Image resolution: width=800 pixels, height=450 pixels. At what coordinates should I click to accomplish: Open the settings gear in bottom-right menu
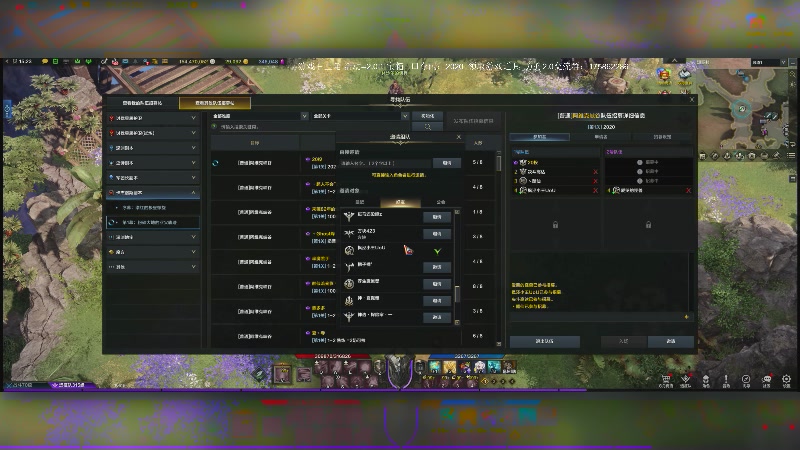[x=786, y=380]
